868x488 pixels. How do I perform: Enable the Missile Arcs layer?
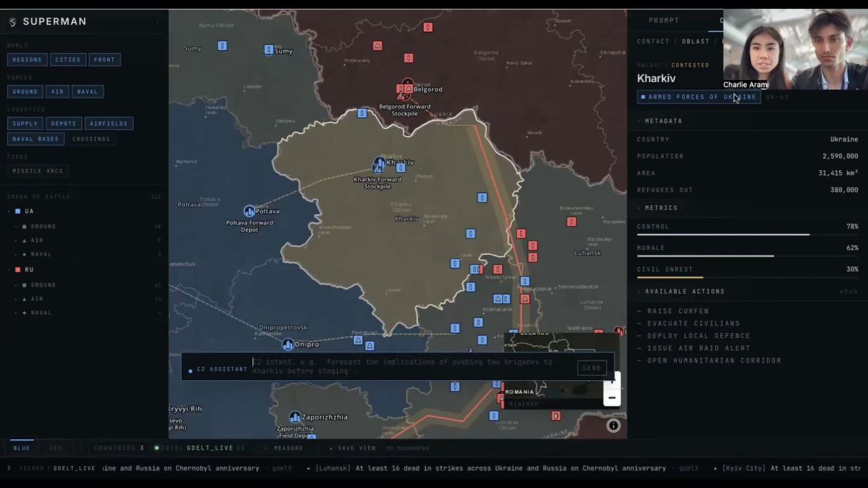click(38, 171)
